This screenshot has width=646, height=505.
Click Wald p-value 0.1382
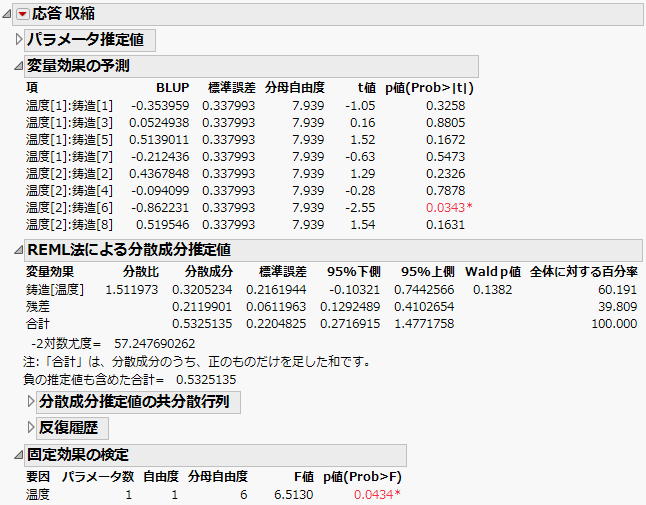493,290
